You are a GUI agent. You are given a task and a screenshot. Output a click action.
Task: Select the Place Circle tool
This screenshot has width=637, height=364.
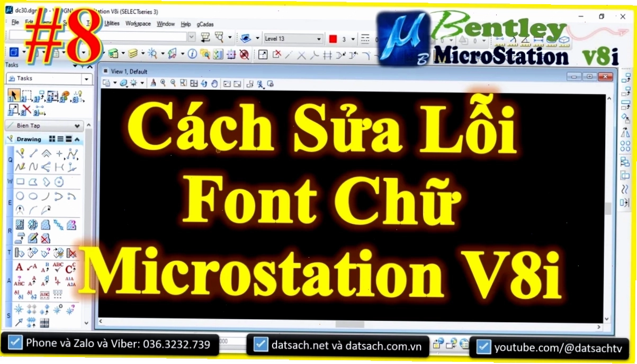point(20,196)
